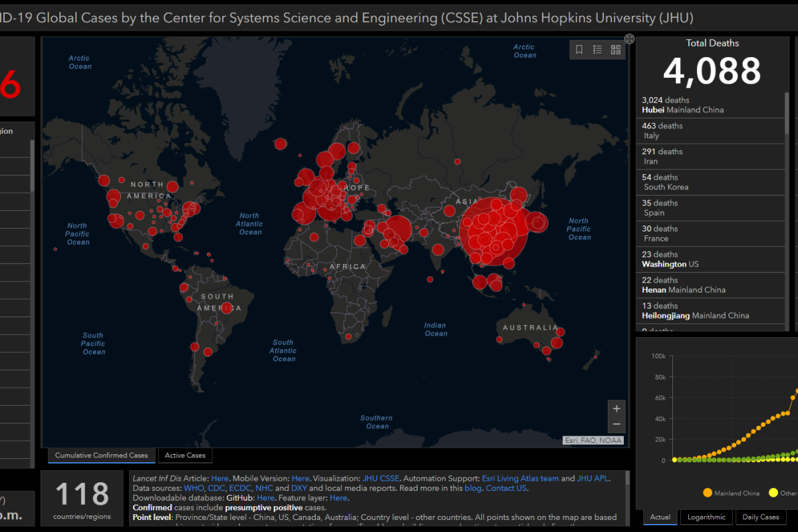The height and width of the screenshot is (532, 798).
Task: Switch to the Logarithmic chart view
Action: pos(706,517)
